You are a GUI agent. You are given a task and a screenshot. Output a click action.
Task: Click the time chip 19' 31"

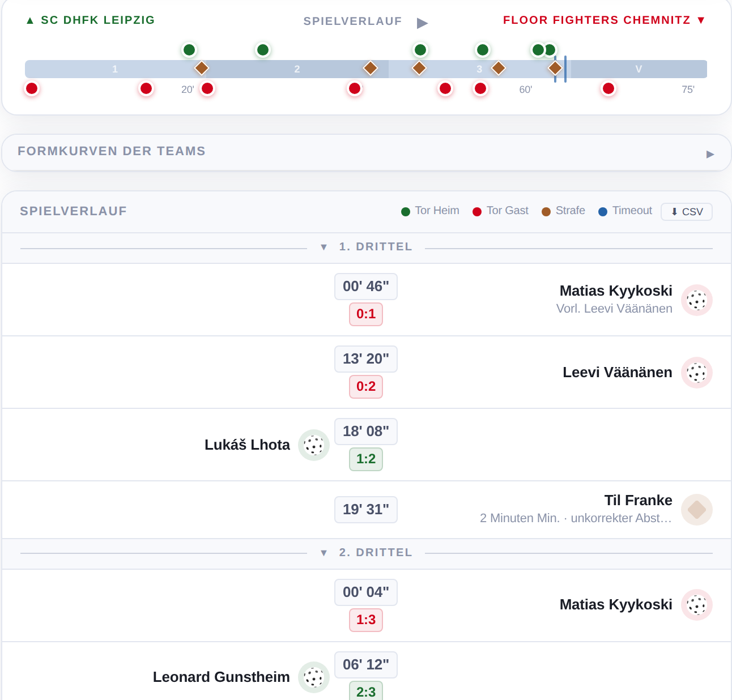[x=366, y=510]
